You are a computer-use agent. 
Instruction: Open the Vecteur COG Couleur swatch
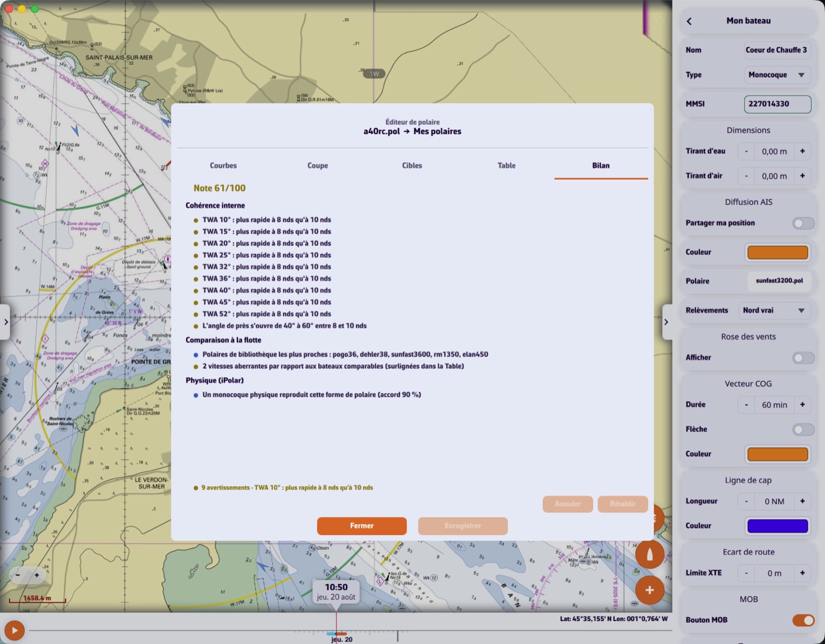[x=777, y=454]
